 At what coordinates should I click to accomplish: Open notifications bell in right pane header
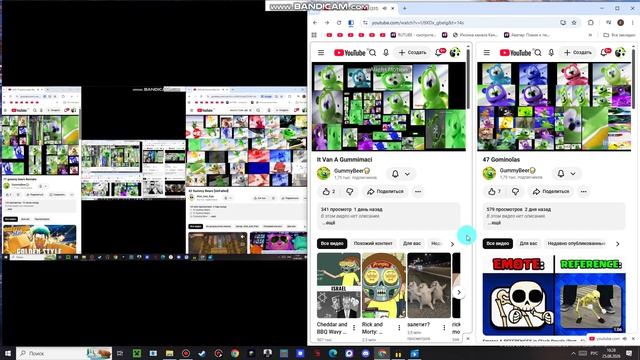click(604, 52)
